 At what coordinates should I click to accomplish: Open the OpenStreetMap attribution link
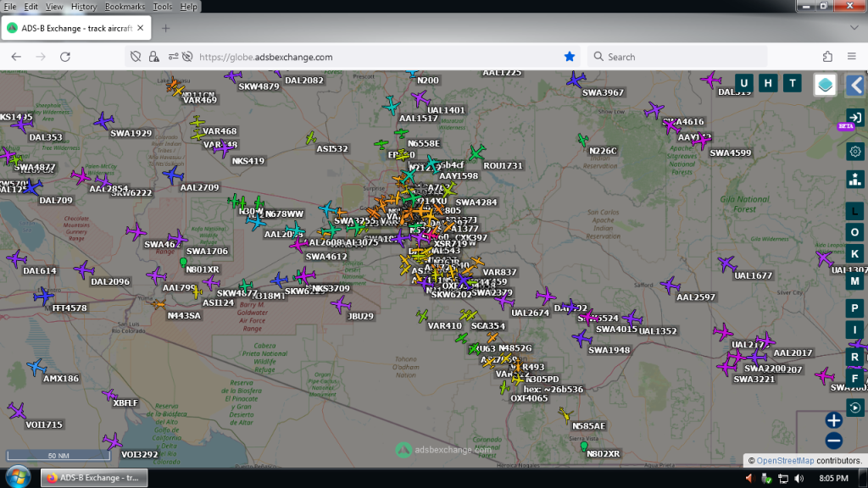(785, 461)
